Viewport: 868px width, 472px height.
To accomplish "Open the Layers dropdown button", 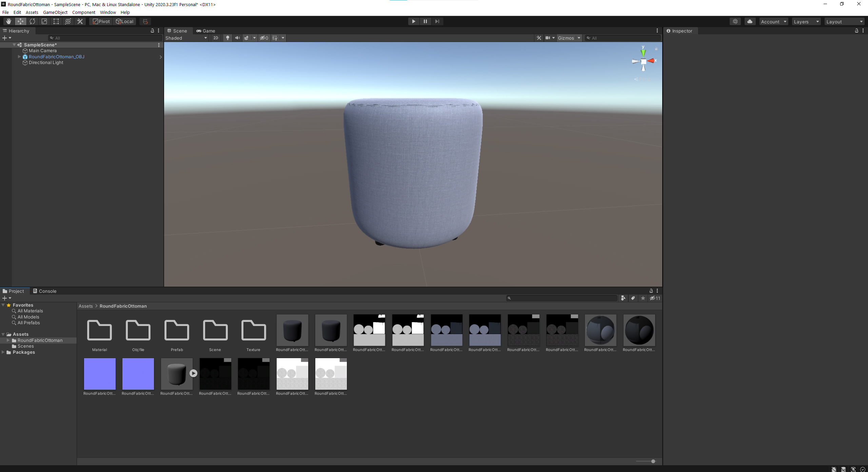I will pos(806,22).
